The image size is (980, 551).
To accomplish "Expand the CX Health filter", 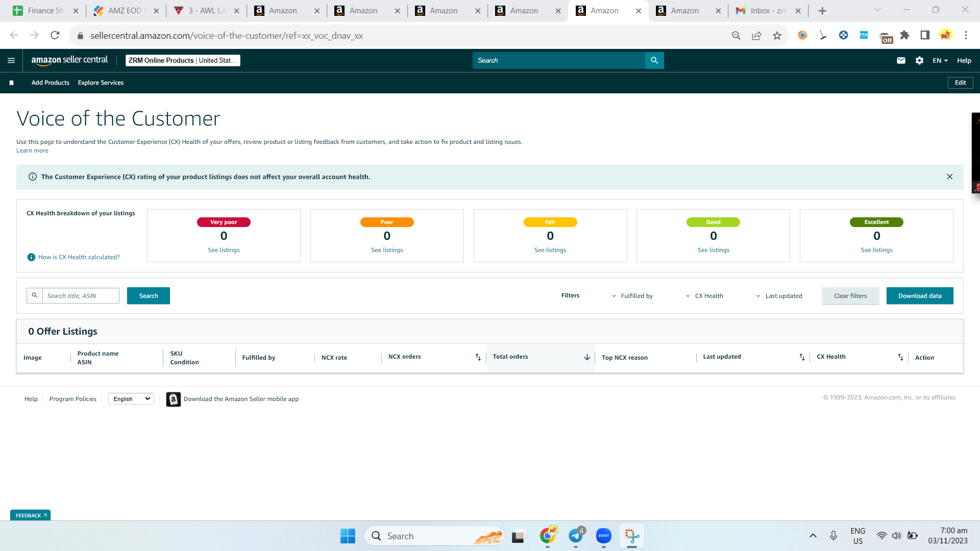I will coord(704,296).
